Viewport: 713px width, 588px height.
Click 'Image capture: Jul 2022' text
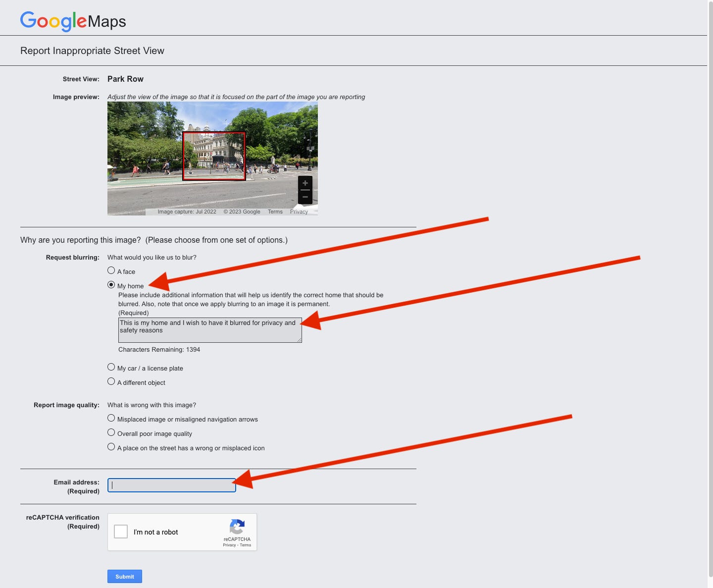pyautogui.click(x=187, y=212)
